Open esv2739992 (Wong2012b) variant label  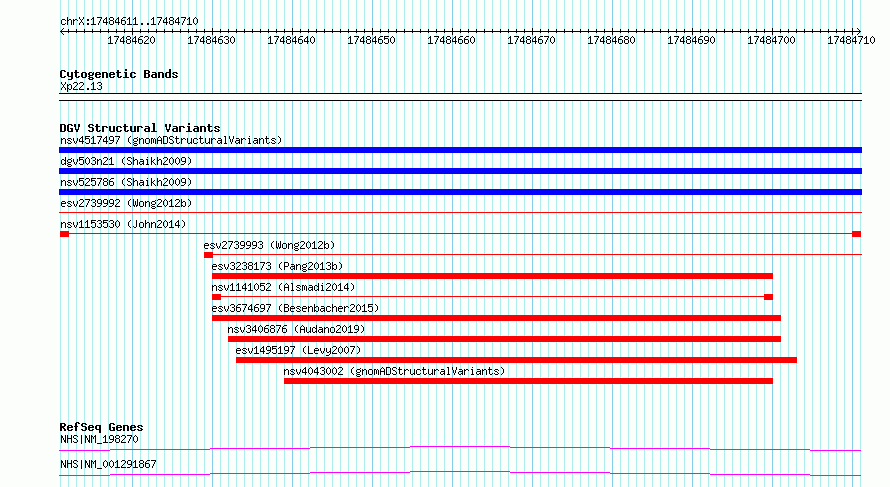[126, 203]
